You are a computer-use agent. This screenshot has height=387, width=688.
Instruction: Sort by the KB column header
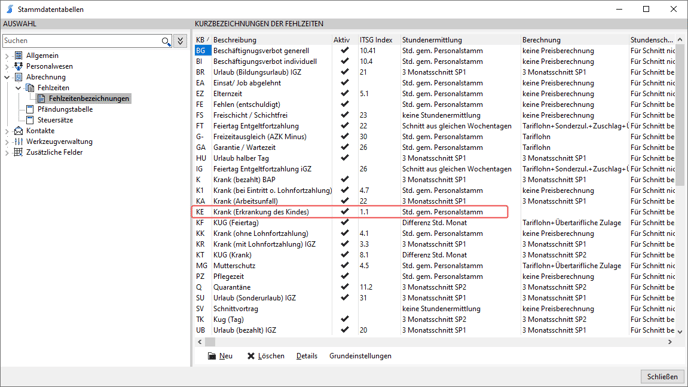coord(203,40)
